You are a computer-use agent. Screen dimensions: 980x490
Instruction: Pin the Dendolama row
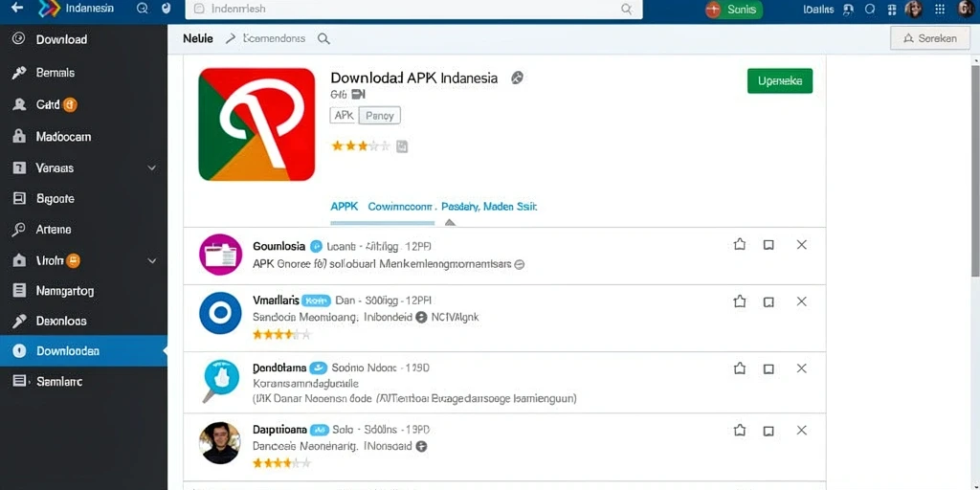pos(740,368)
